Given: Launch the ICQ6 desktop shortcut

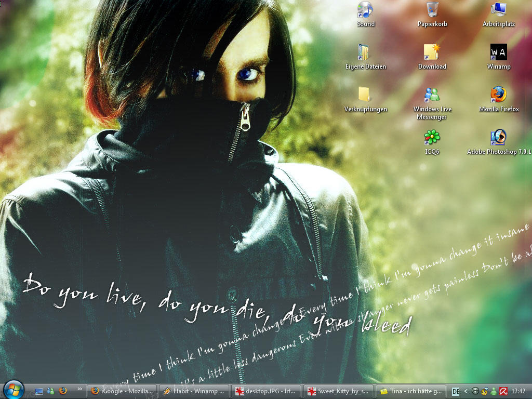Looking at the screenshot, I should (432, 142).
